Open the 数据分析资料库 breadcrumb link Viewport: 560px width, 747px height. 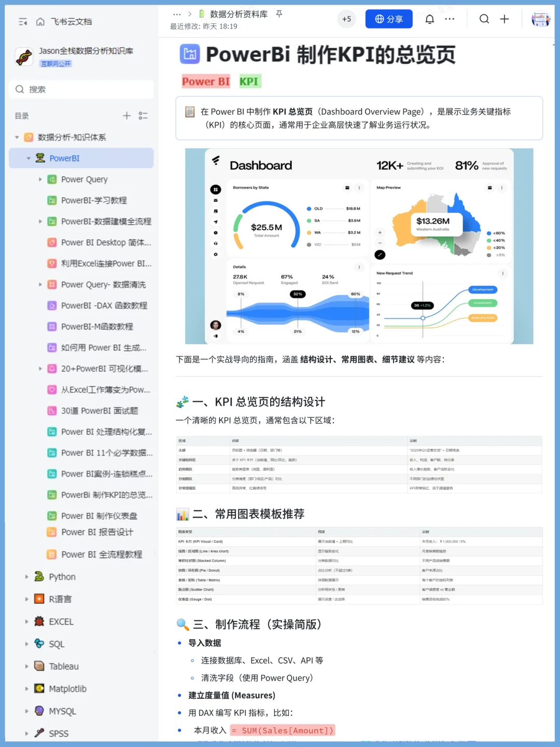pos(239,14)
